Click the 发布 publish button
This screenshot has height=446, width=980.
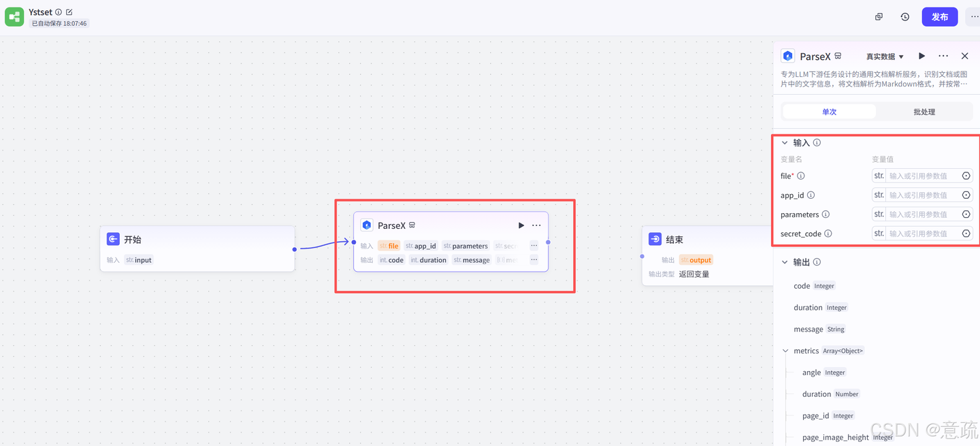[x=939, y=17]
